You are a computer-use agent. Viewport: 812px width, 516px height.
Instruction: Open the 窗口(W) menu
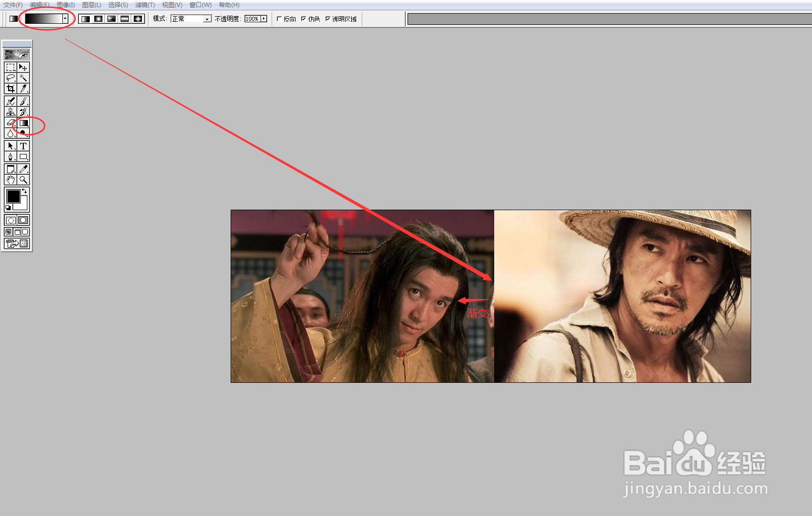coord(200,5)
